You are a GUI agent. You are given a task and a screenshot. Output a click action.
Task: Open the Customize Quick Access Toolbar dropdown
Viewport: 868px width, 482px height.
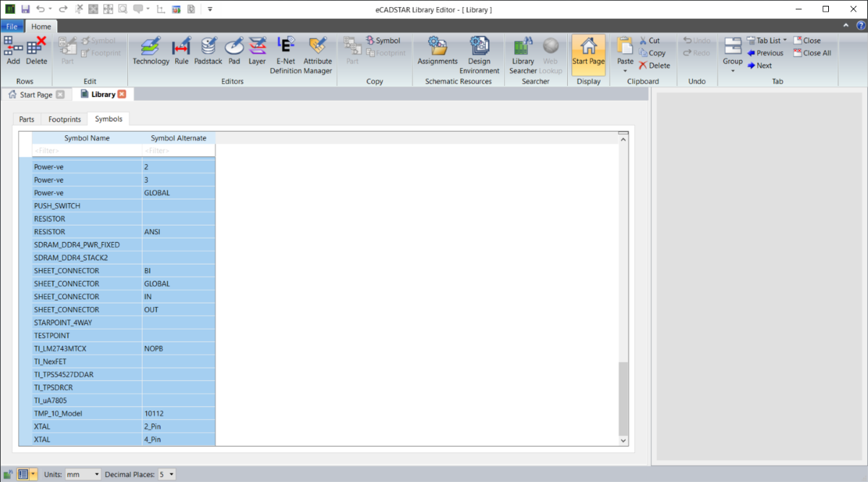point(210,9)
